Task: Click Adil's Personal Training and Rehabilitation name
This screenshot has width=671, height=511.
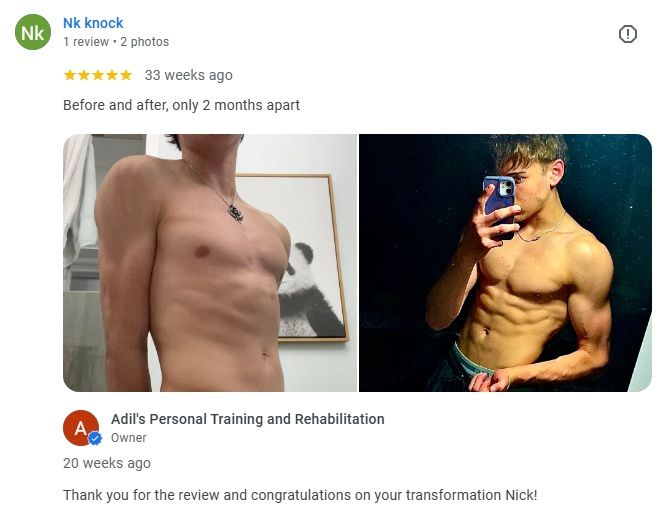Action: pyautogui.click(x=247, y=419)
